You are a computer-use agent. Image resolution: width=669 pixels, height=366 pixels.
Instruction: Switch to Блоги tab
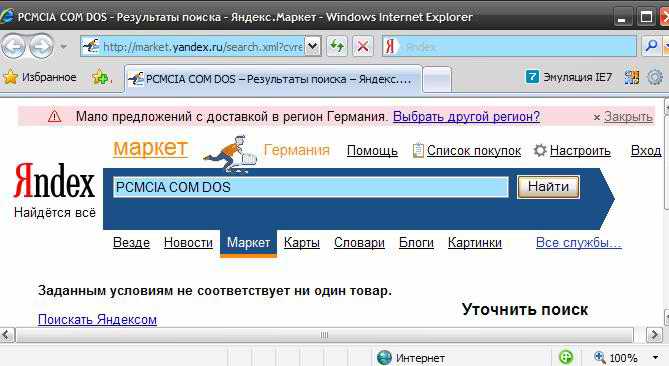416,243
